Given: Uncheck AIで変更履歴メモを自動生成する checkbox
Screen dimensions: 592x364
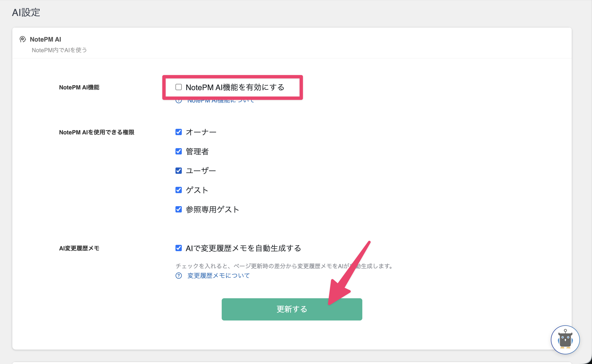Looking at the screenshot, I should [179, 248].
